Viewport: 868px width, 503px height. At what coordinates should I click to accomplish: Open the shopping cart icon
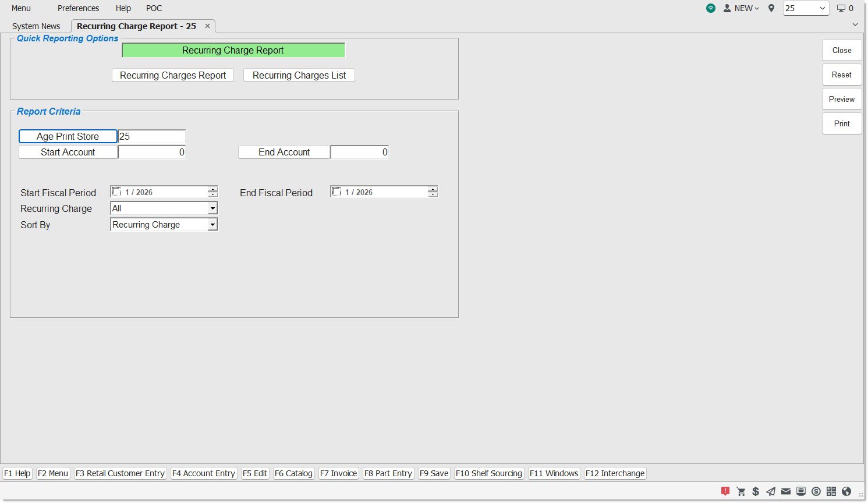point(741,491)
